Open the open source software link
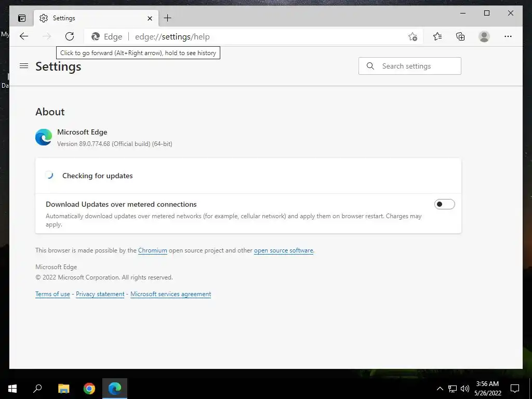532x399 pixels. point(284,250)
